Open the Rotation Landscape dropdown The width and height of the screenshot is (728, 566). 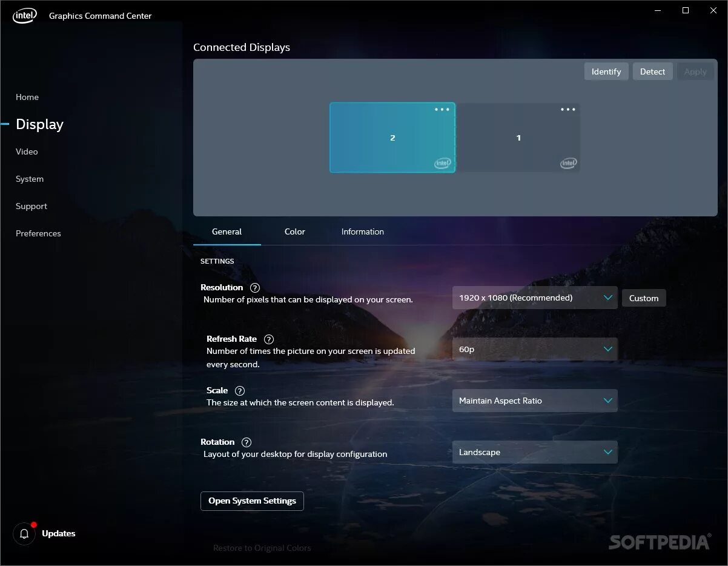pos(535,452)
